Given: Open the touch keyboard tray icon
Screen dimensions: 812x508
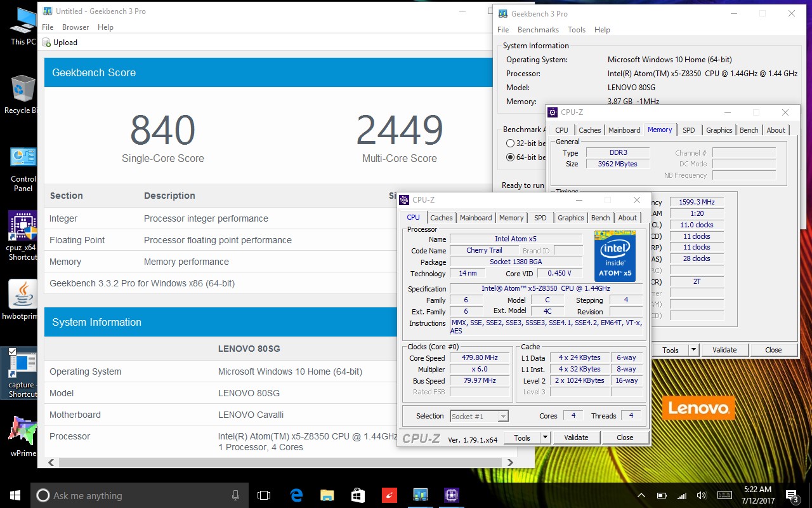Looking at the screenshot, I should (724, 495).
